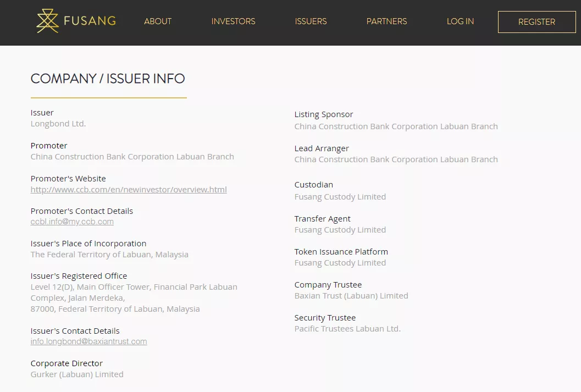Image resolution: width=581 pixels, height=392 pixels.
Task: Click Token Issuance Platform's Fusang Custody Limited value
Action: coord(340,263)
